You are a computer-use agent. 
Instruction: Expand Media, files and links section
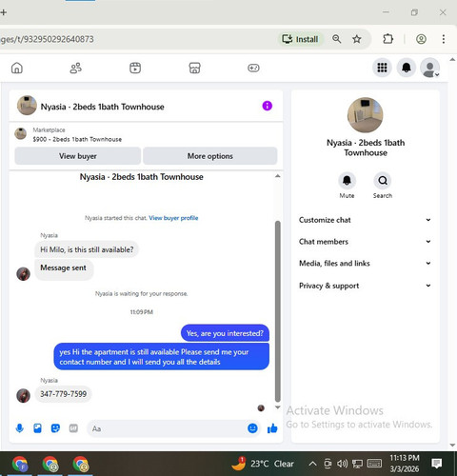(x=365, y=263)
